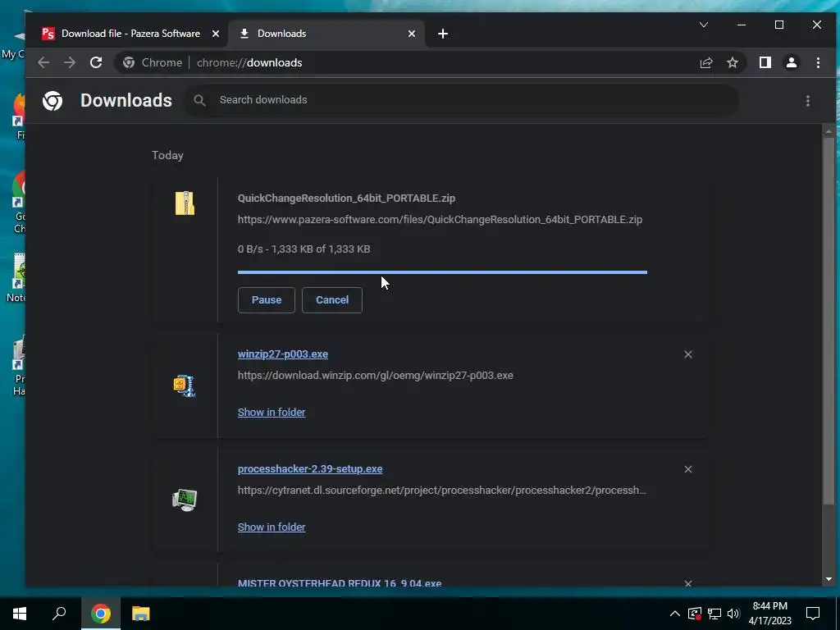Click the Chrome taskbar icon

101,614
